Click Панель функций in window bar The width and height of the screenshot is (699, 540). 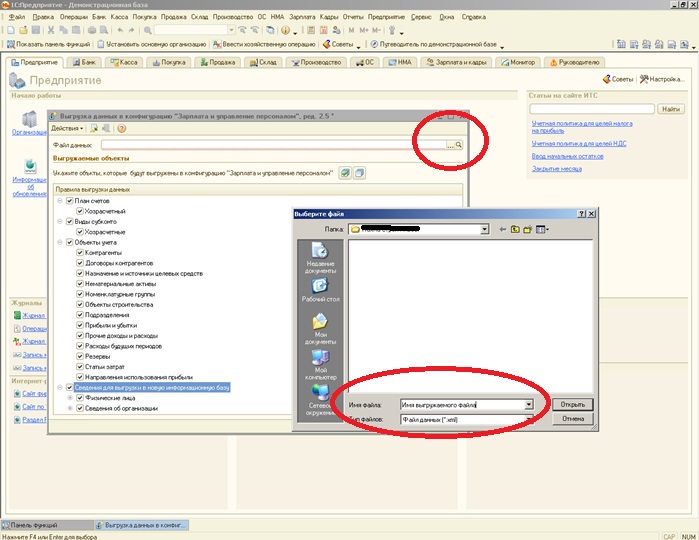tap(46, 525)
